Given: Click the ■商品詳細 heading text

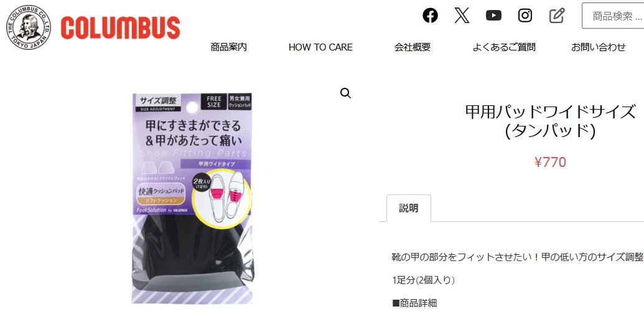Looking at the screenshot, I should 414,303.
